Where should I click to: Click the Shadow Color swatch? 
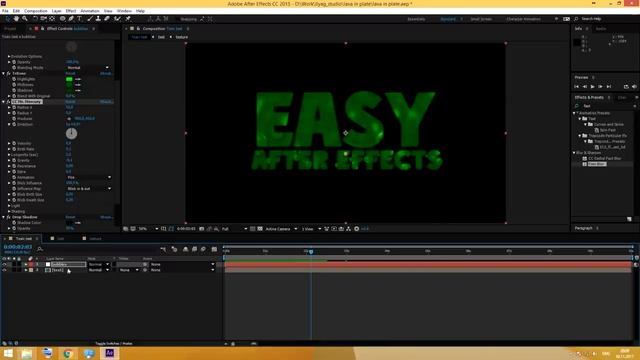(x=69, y=223)
